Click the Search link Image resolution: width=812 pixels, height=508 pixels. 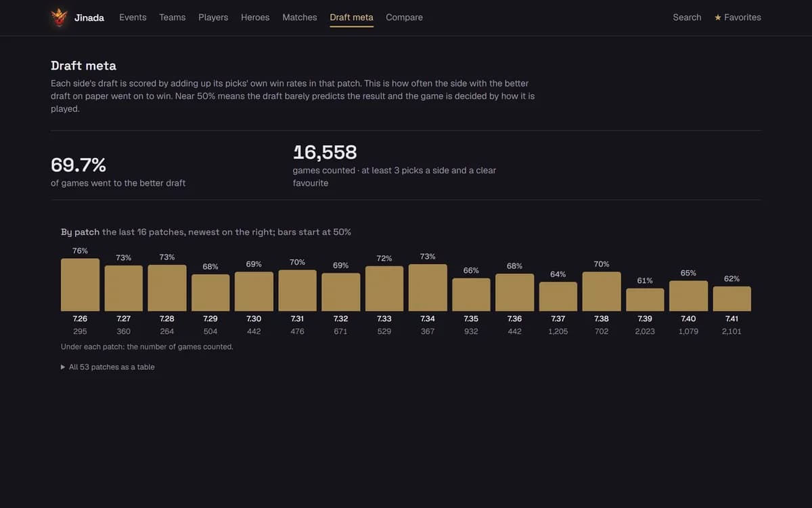point(687,18)
